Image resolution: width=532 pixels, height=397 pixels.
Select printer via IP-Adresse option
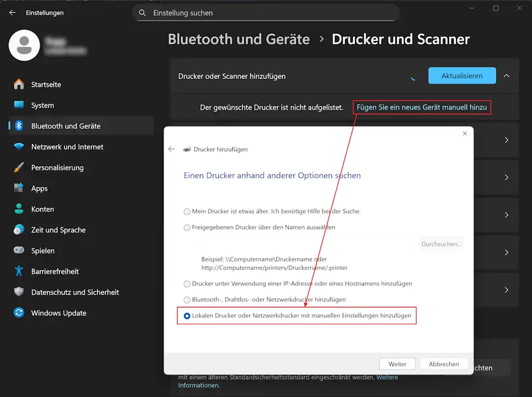tap(187, 284)
